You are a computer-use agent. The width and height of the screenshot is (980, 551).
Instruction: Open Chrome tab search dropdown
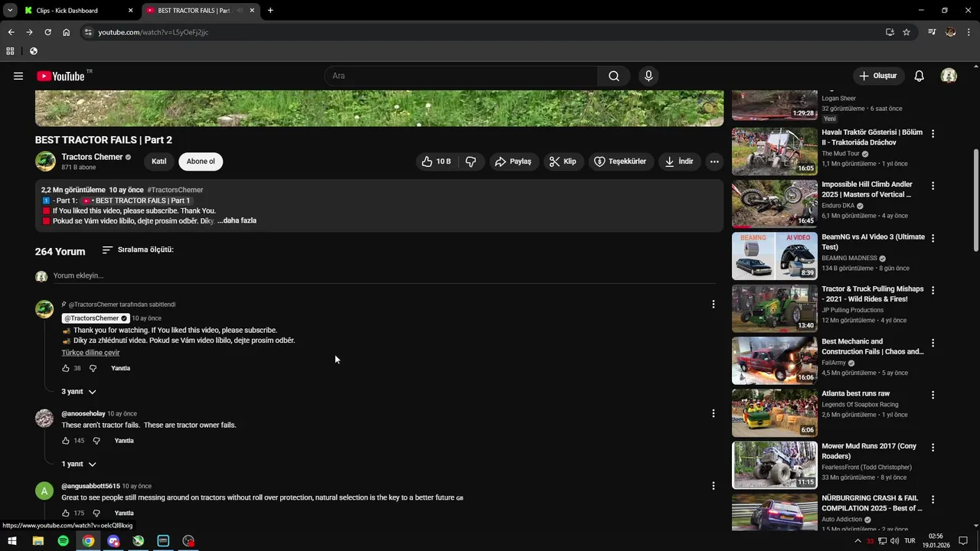click(x=10, y=11)
